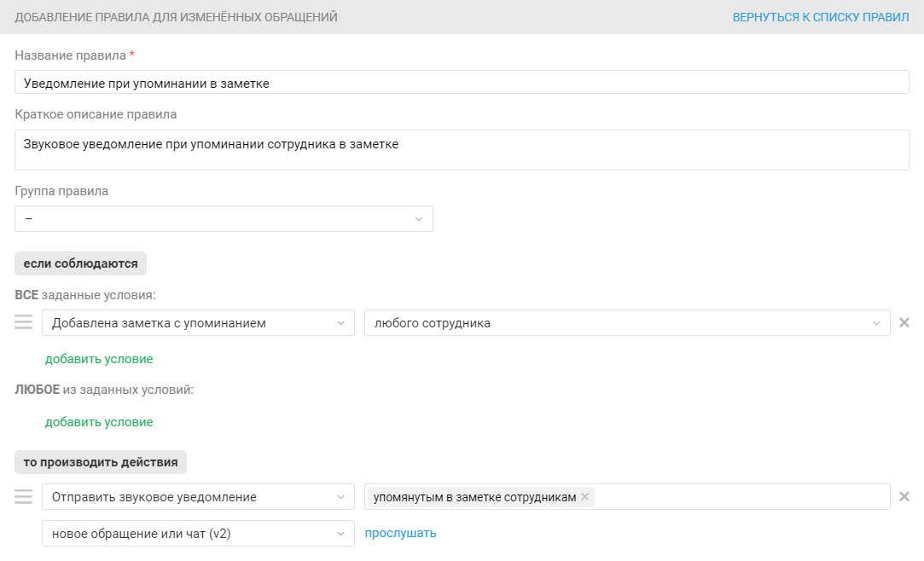Image resolution: width=924 pixels, height=561 pixels.
Task: Click 'добавить условие' under ВСЕ conditions
Action: tap(99, 359)
